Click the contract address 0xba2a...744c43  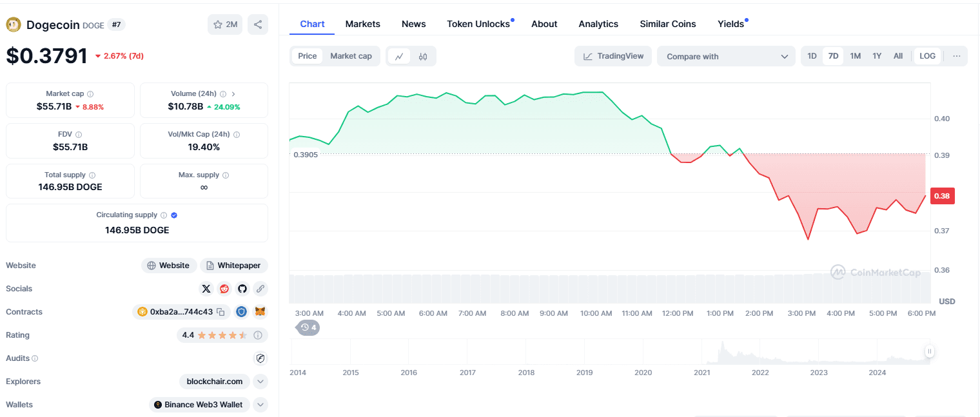coord(181,312)
